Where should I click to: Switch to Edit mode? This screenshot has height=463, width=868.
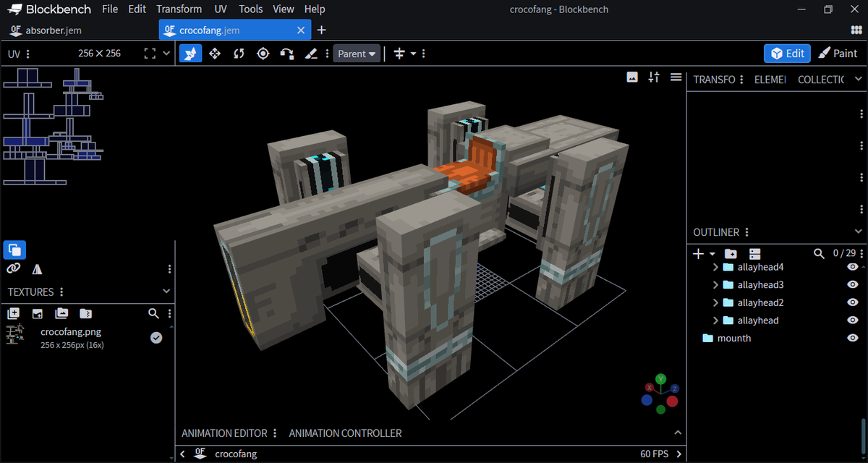pyautogui.click(x=787, y=54)
